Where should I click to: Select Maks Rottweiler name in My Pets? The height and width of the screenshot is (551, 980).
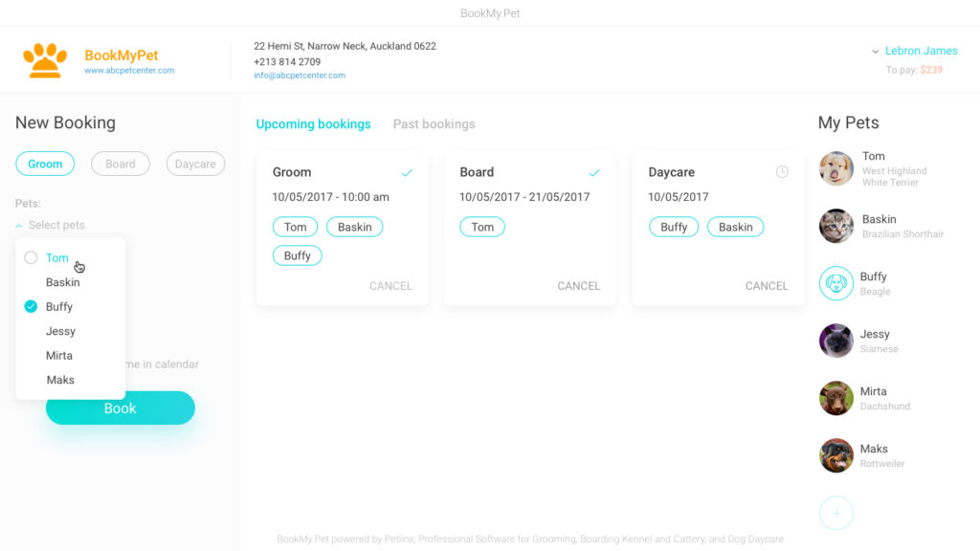(x=874, y=450)
